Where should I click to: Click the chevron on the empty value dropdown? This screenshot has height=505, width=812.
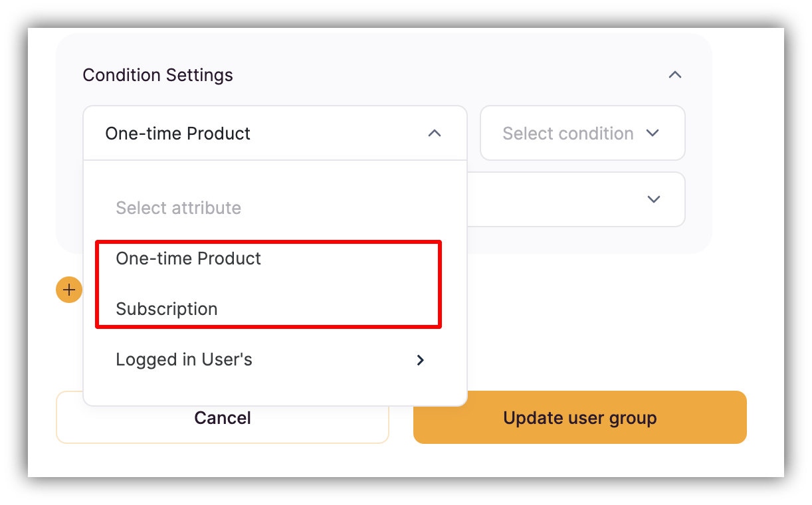click(x=653, y=199)
